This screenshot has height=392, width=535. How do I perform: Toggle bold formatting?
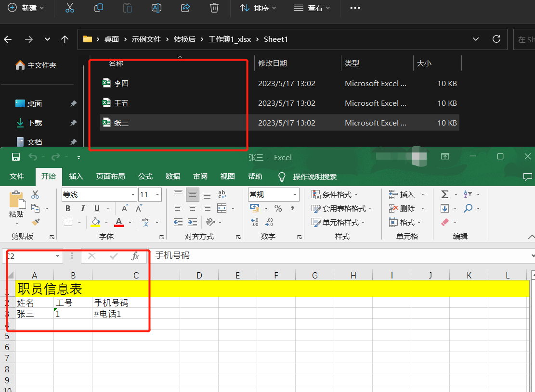click(67, 208)
